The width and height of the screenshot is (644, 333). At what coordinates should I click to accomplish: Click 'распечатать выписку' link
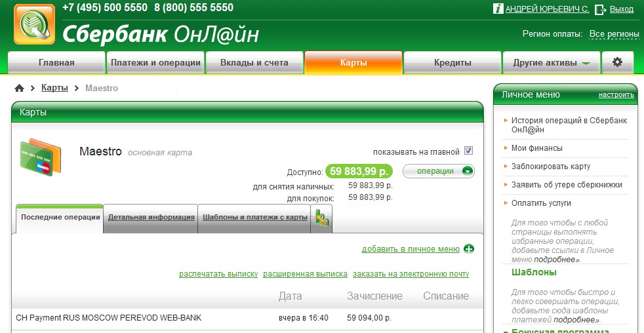(x=218, y=274)
